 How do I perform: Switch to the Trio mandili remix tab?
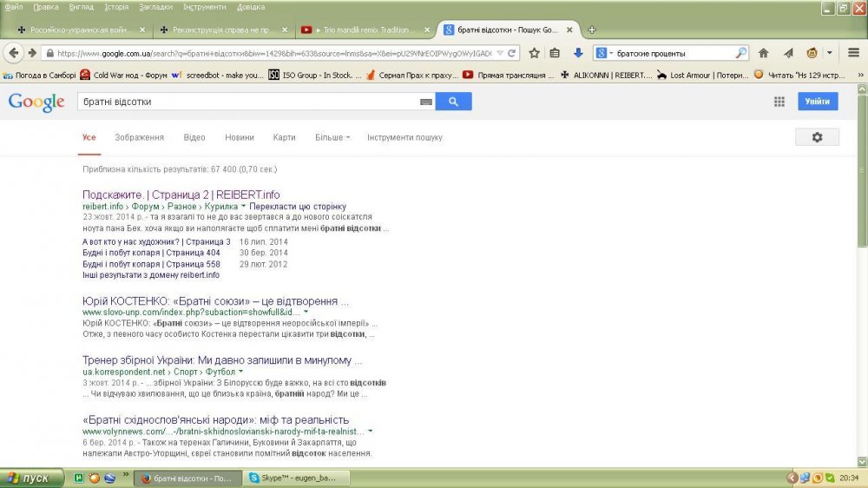point(365,30)
